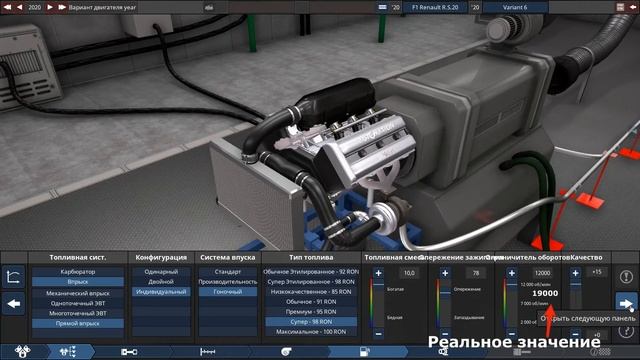Click the Качество quality slider track
640x360 pixels.
pos(576,303)
